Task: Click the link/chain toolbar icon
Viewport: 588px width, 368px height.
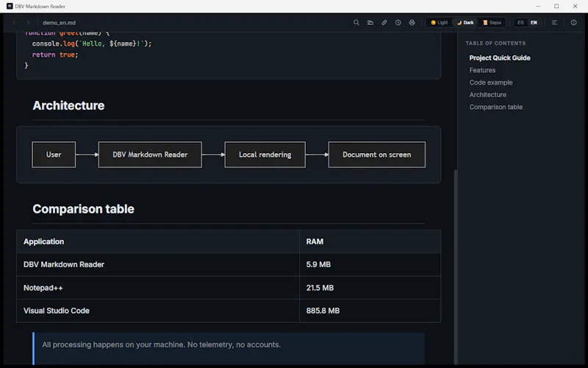Action: coord(384,23)
